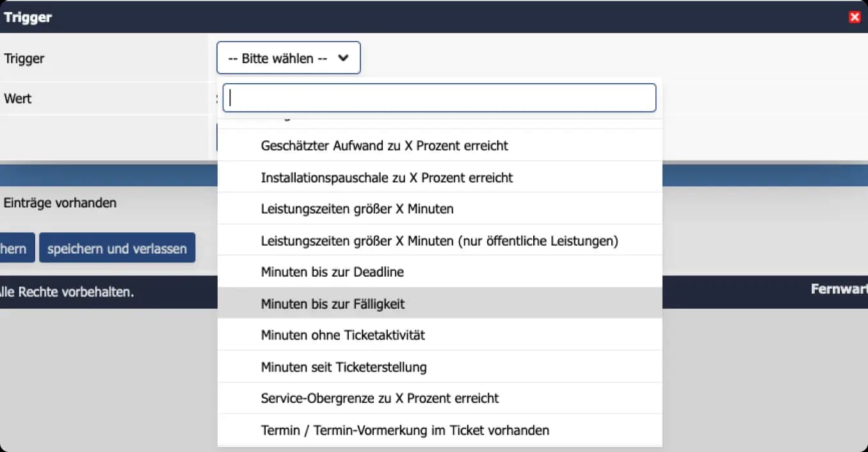Click the 'Einträge vorhanden' status text
Viewport: 868px width, 452px height.
tap(60, 203)
